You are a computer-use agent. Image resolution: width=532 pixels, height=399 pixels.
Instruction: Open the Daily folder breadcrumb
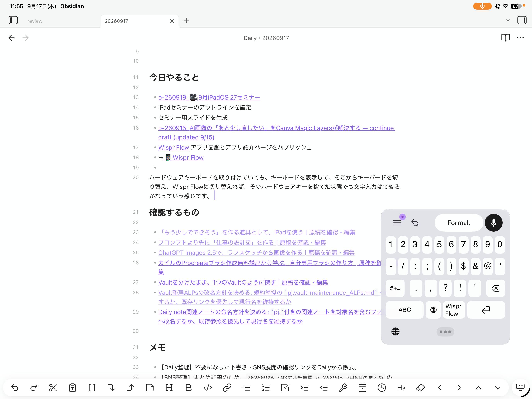pos(250,38)
